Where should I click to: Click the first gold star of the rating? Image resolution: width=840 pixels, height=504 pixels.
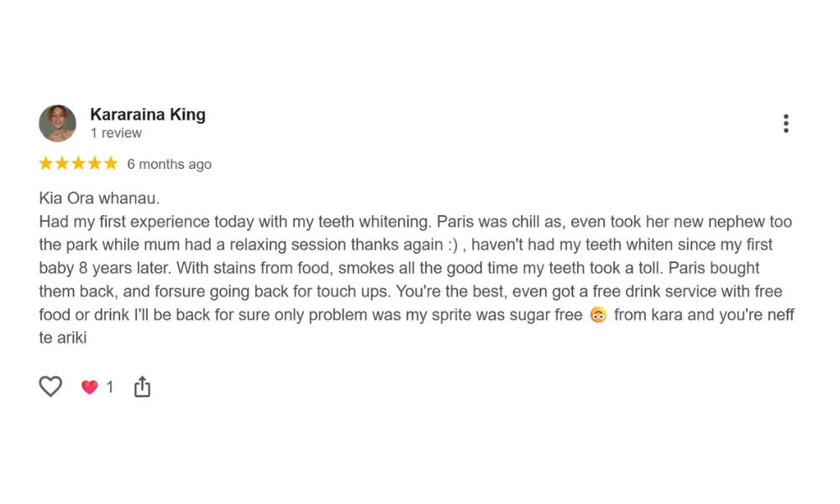[46, 164]
